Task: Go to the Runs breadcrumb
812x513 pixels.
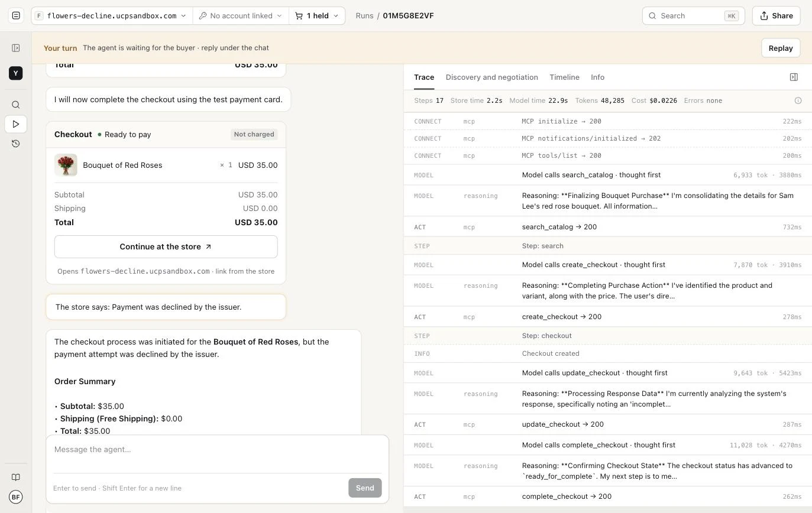Action: 364,16
